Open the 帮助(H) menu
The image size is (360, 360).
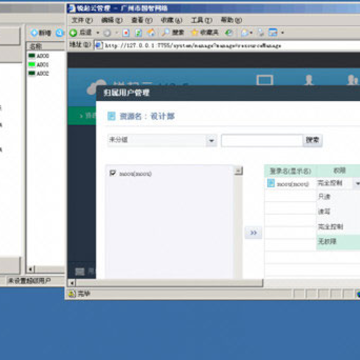click(x=231, y=20)
